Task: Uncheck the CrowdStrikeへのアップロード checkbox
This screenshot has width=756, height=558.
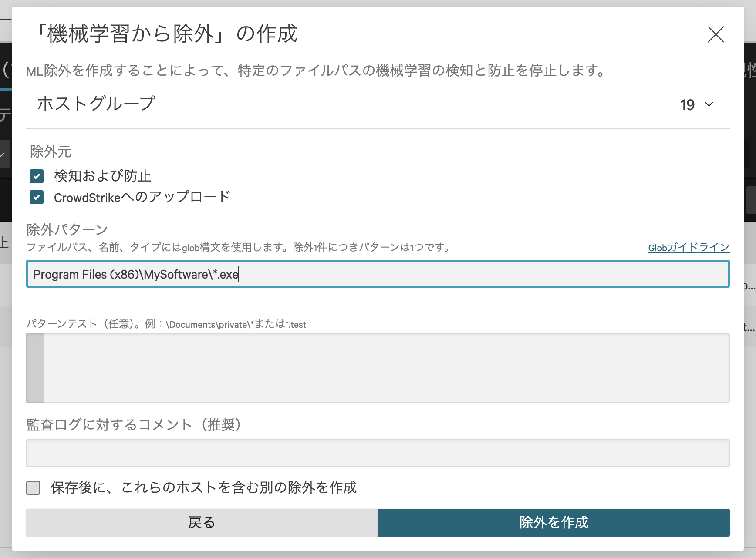Action: [x=37, y=197]
